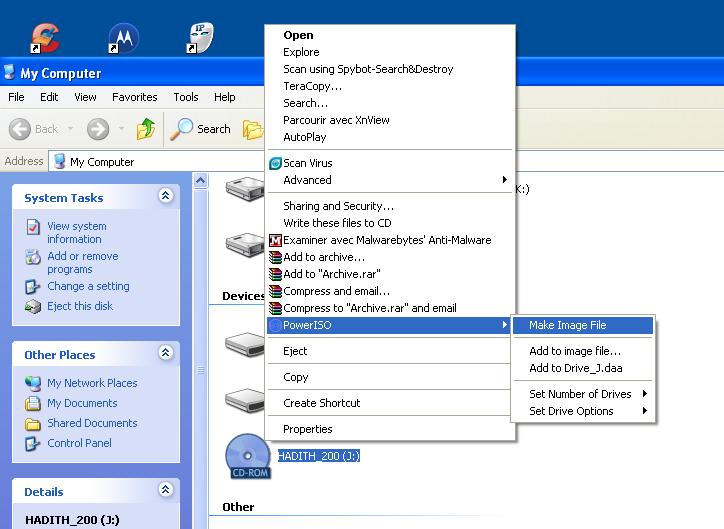724x529 pixels.
Task: Open the Motorola desktop shortcut
Action: click(x=123, y=38)
